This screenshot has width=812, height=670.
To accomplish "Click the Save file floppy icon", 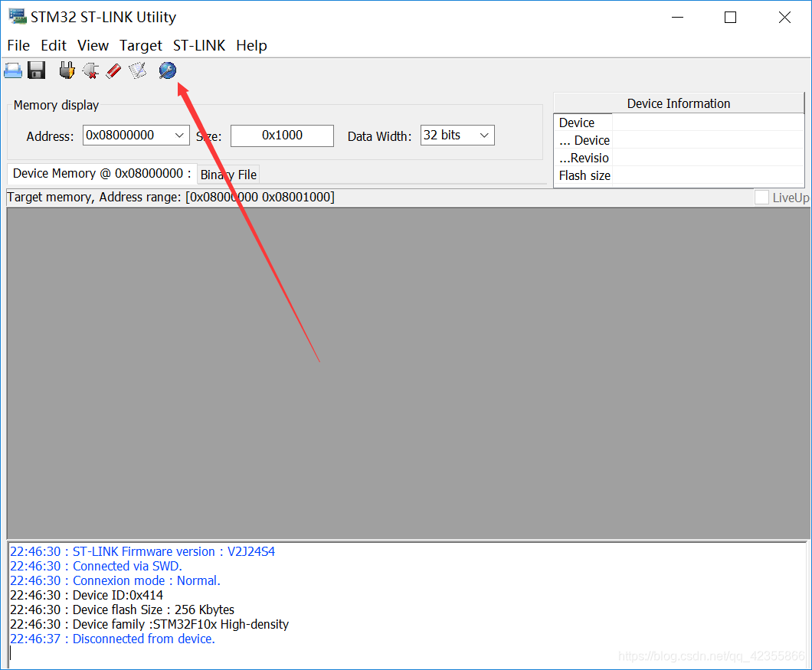I will point(36,70).
